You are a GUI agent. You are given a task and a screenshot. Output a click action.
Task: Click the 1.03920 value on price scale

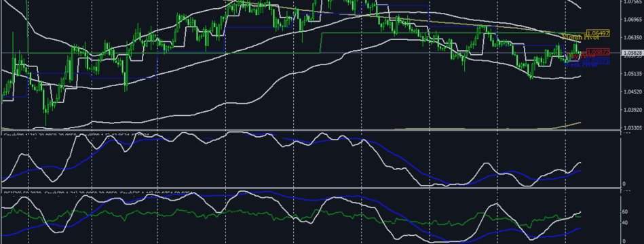(x=632, y=110)
